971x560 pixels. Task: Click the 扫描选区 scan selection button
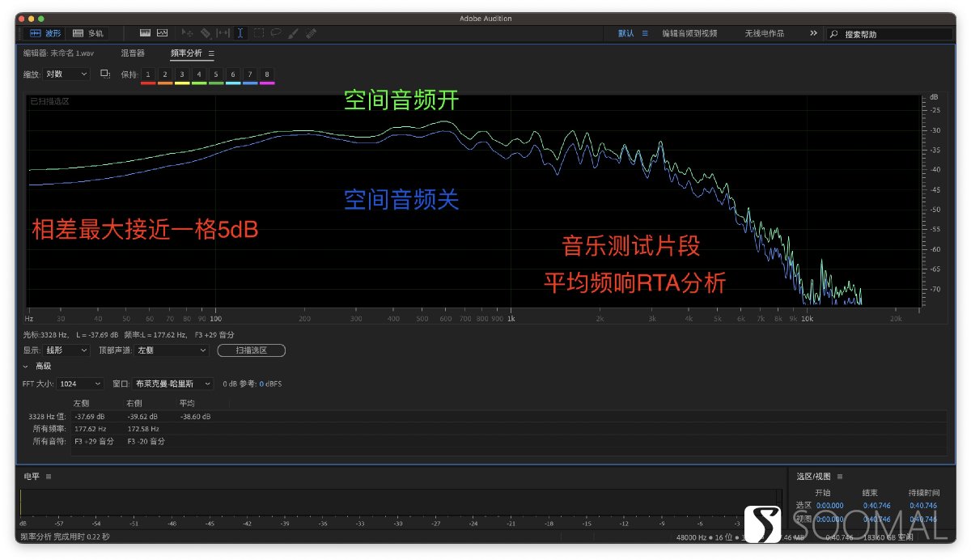pyautogui.click(x=252, y=350)
